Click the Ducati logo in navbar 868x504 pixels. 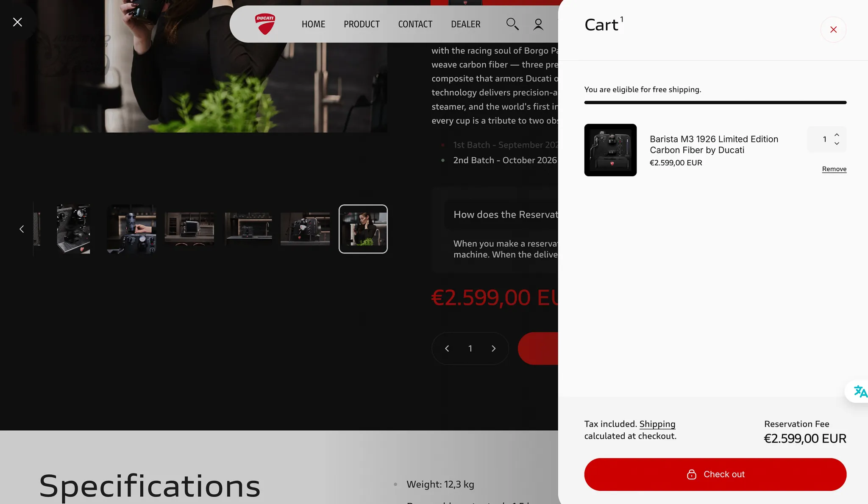point(265,24)
